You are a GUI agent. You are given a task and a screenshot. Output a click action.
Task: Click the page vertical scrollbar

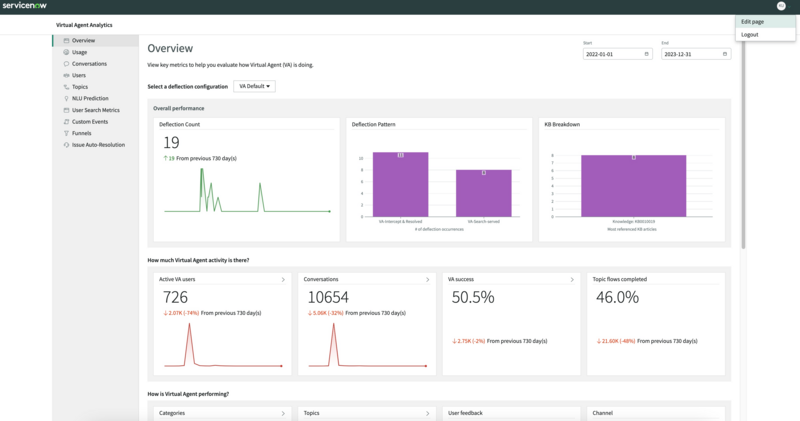coord(743,143)
